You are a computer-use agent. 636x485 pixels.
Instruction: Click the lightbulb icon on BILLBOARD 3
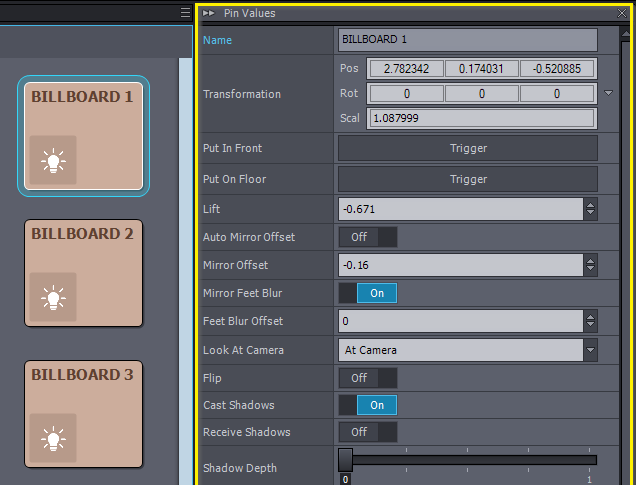coord(53,438)
